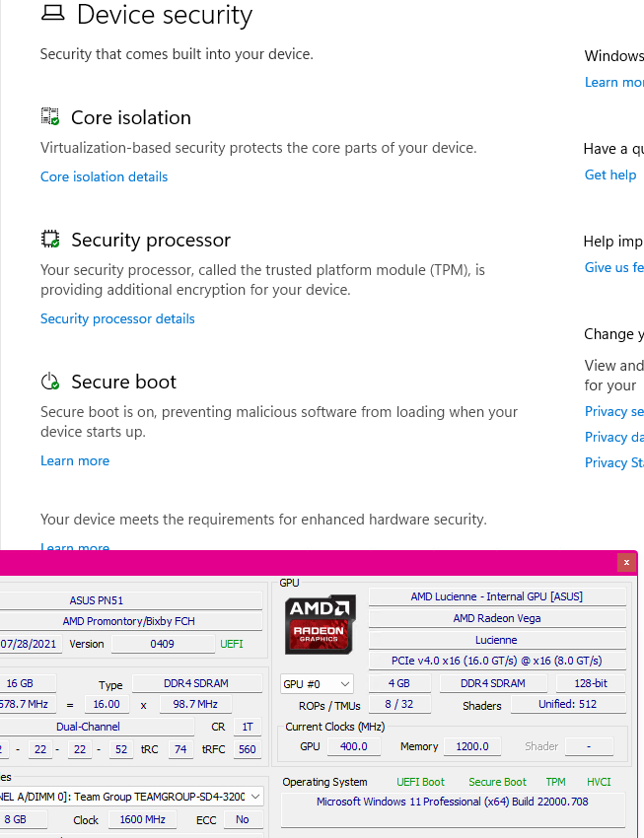644x838 pixels.
Task: Click Learn more under Secure boot
Action: pyautogui.click(x=74, y=460)
